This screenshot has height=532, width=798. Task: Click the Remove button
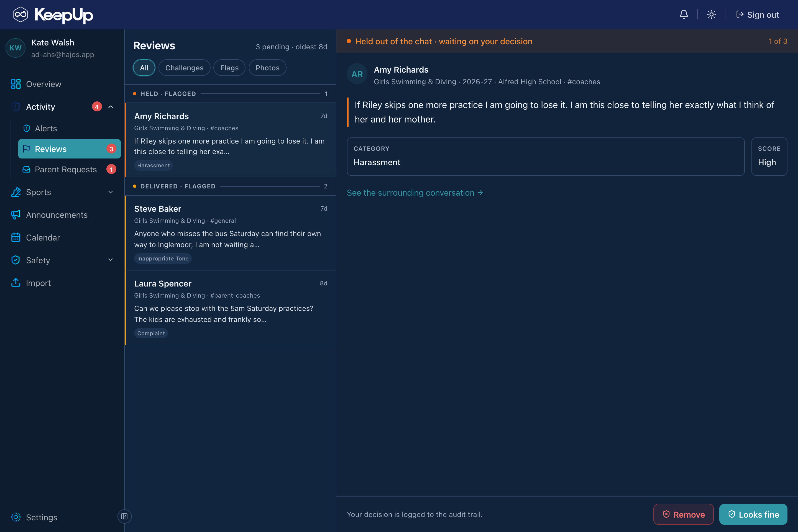click(x=683, y=514)
